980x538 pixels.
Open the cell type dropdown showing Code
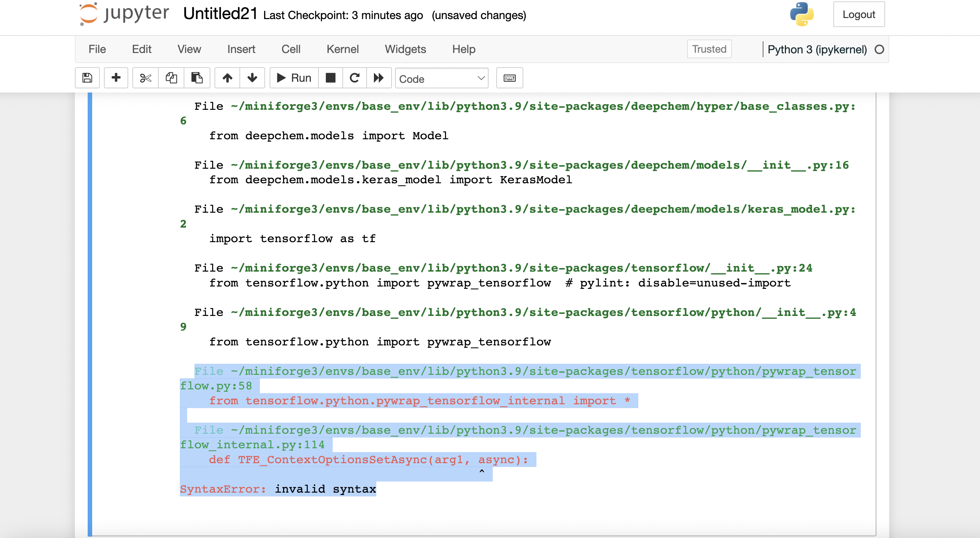(441, 79)
